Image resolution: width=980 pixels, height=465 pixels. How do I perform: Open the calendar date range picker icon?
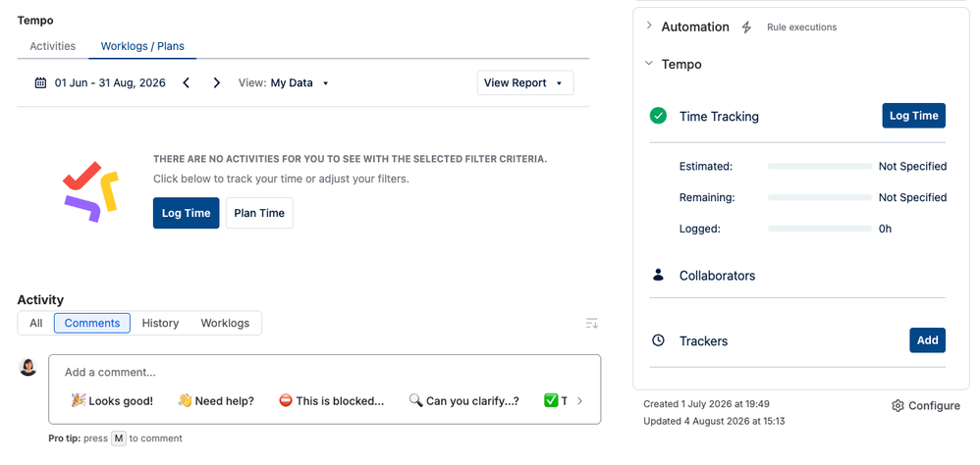(x=40, y=83)
